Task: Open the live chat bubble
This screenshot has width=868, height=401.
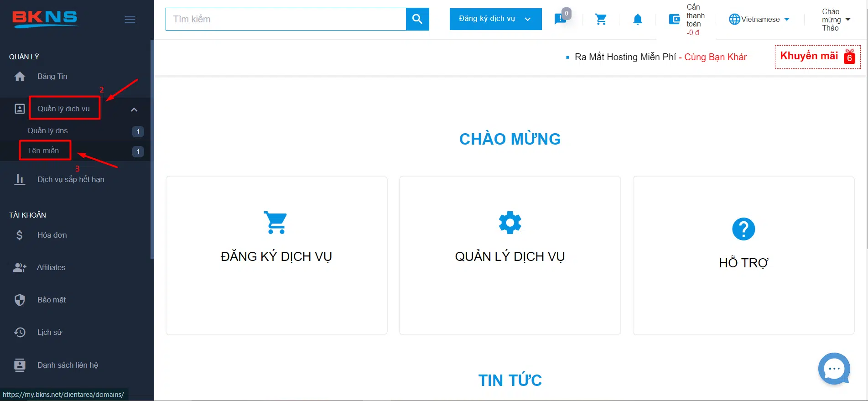Action: click(x=834, y=369)
